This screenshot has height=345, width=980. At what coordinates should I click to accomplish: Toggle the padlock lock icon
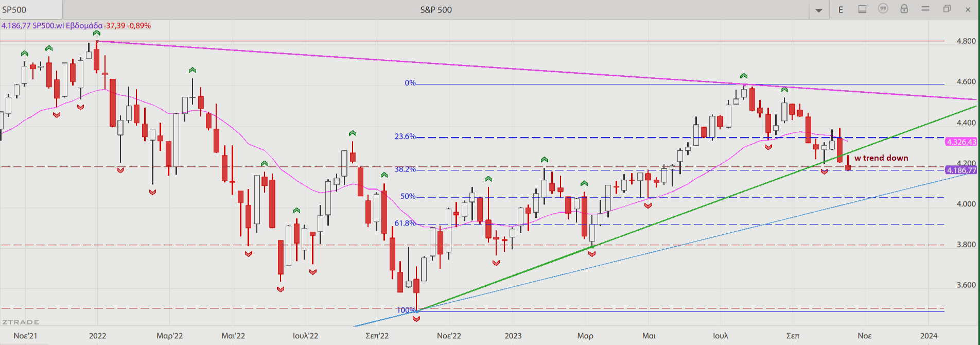904,9
